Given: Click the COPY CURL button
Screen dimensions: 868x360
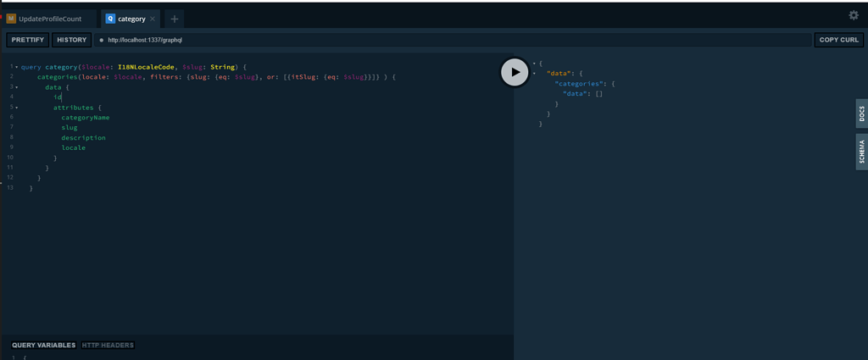Looking at the screenshot, I should tap(838, 40).
